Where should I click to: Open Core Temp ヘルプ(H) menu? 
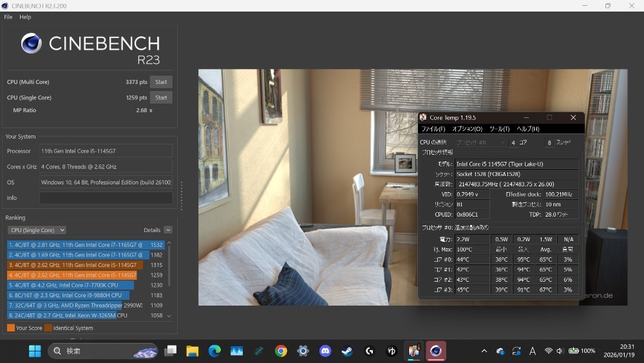point(528,129)
